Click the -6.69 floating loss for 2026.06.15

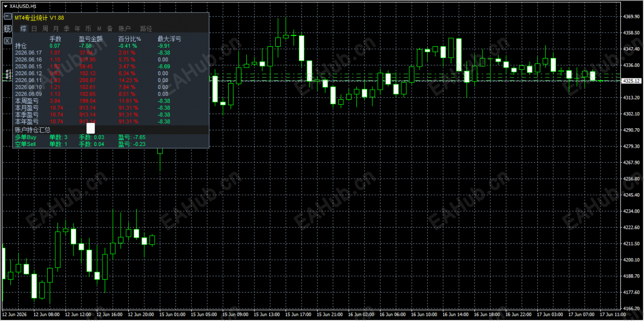click(164, 67)
